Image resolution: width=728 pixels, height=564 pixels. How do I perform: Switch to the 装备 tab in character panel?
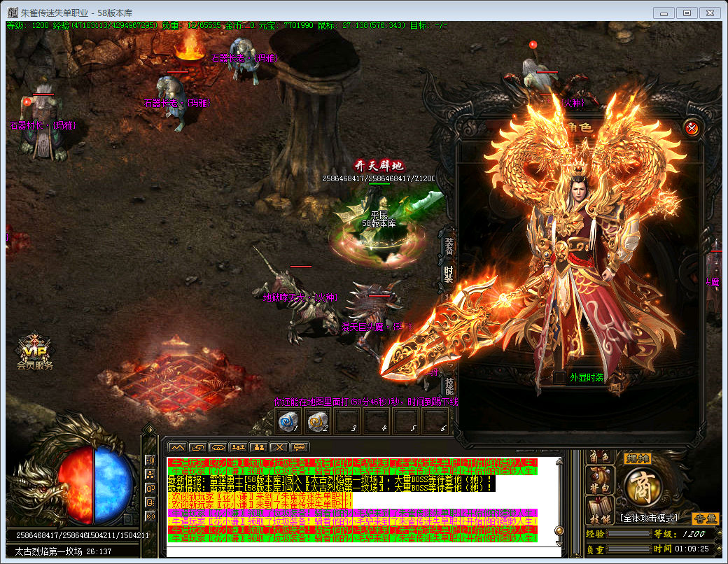click(x=449, y=246)
